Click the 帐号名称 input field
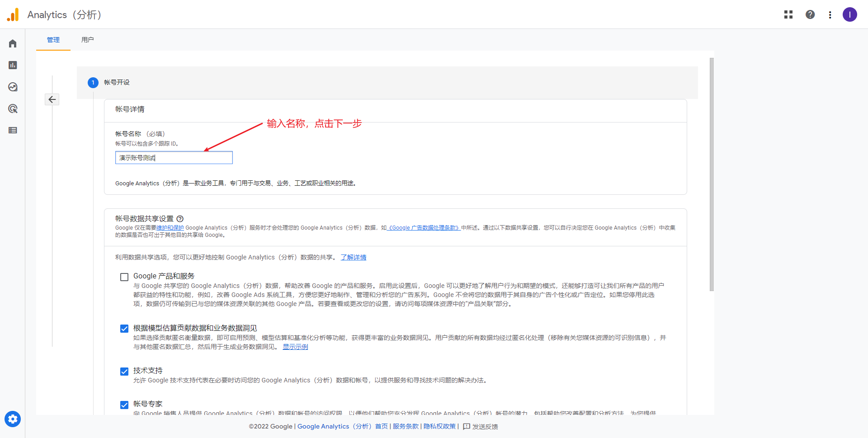 click(x=174, y=158)
